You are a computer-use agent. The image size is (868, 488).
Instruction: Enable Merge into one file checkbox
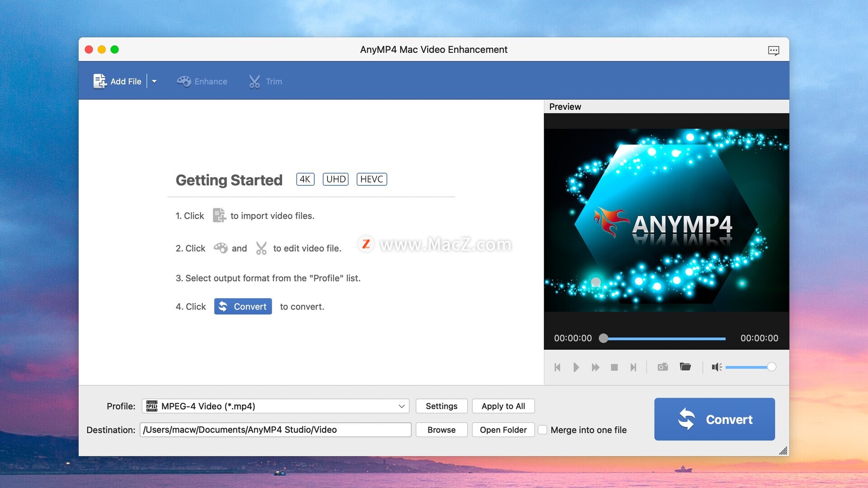tap(542, 430)
